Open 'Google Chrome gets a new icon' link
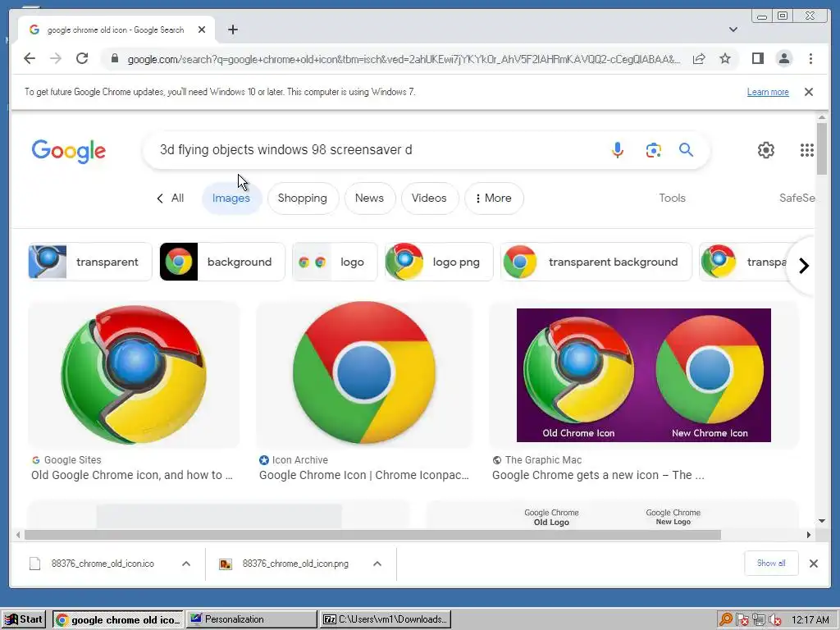Screen dimensions: 840x630 598,475
